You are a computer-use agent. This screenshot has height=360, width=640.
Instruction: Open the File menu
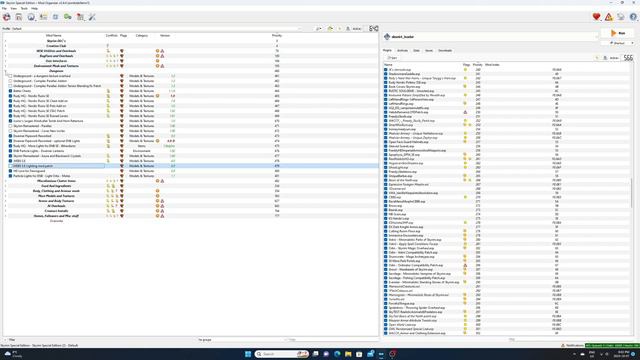(4, 8)
